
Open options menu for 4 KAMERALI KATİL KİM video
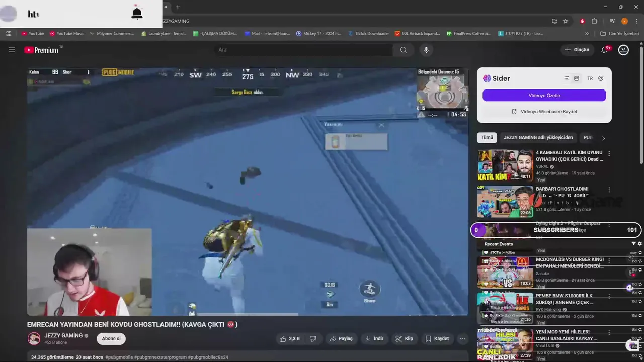609,153
